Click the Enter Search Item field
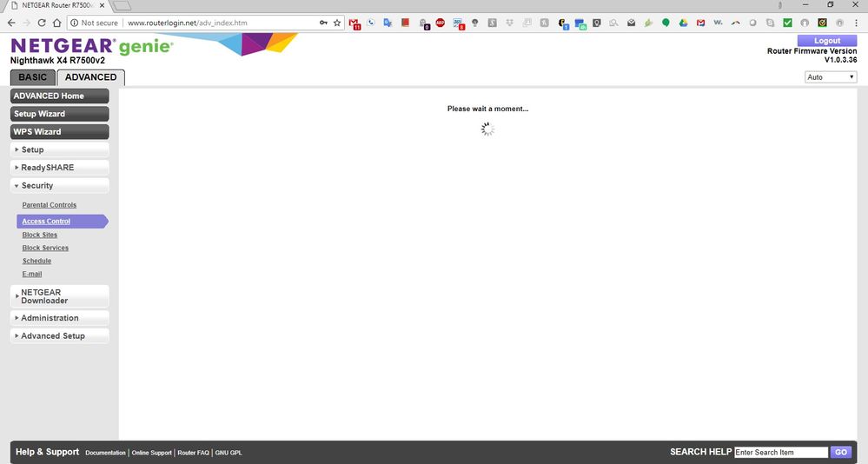The image size is (868, 464). coord(781,453)
